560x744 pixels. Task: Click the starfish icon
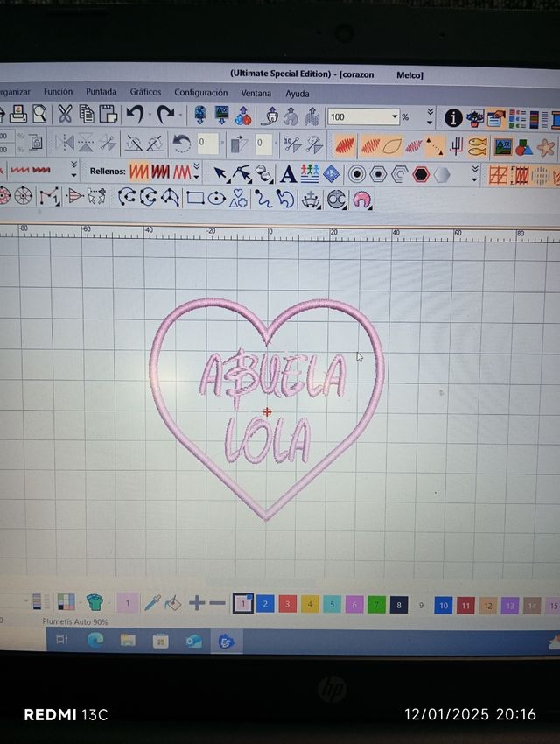coord(546,148)
